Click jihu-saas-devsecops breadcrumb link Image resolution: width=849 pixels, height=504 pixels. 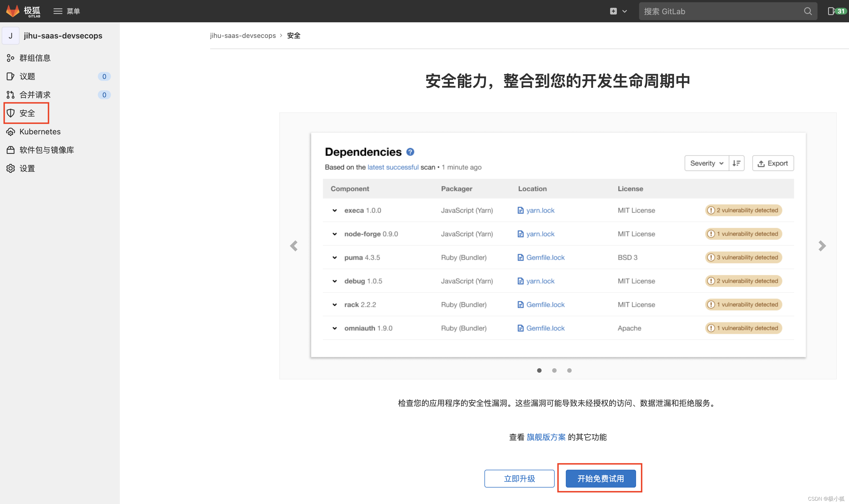pos(243,36)
